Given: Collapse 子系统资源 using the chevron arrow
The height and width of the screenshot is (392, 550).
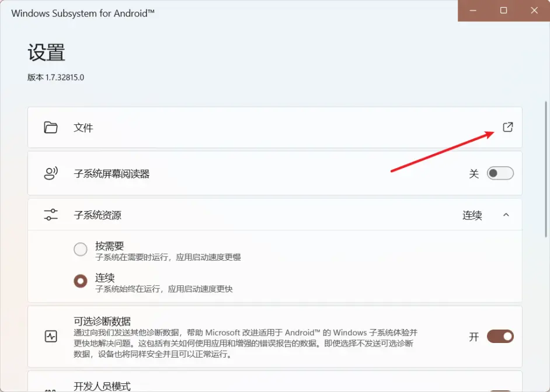Looking at the screenshot, I should click(x=506, y=215).
